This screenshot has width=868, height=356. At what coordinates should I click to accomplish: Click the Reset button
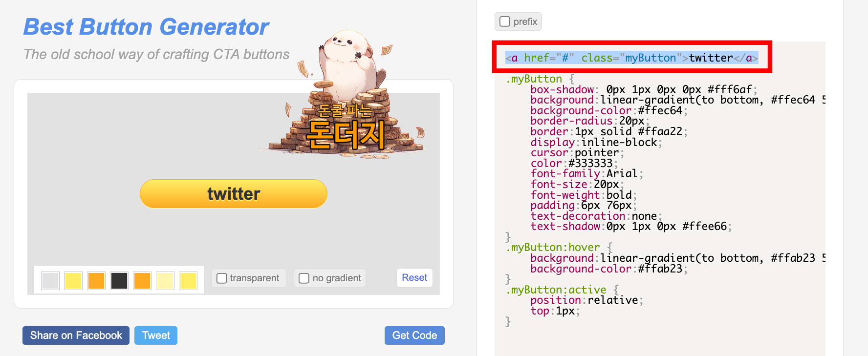tap(414, 277)
